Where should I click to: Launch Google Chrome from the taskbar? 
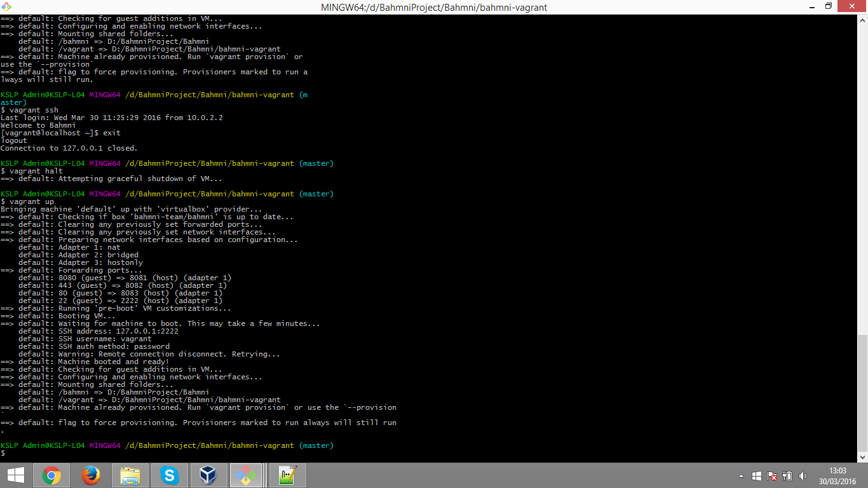(x=51, y=475)
